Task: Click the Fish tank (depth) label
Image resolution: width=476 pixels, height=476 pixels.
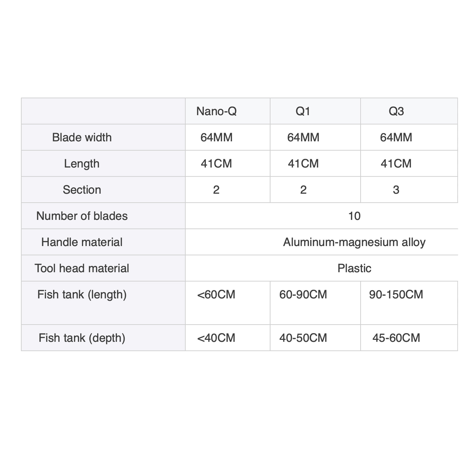Action: point(82,338)
